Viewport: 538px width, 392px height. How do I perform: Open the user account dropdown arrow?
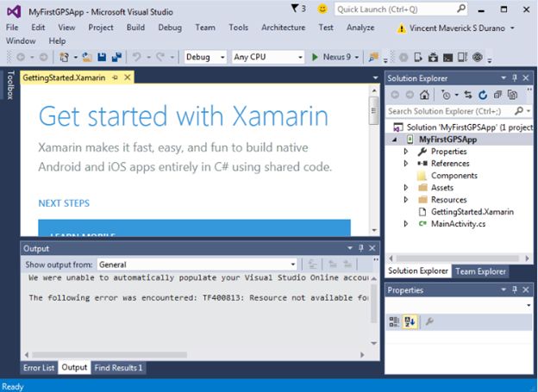point(512,28)
